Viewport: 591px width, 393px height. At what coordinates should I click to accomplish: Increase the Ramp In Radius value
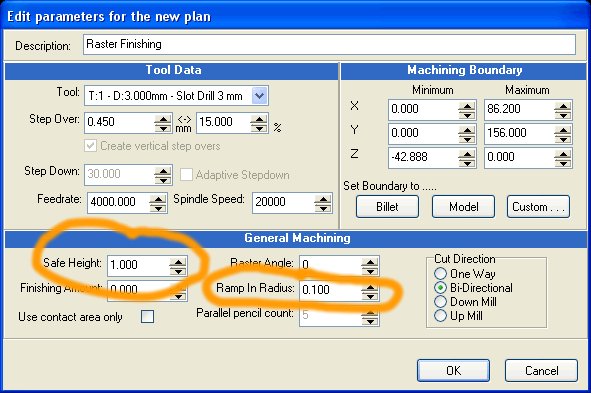point(370,287)
